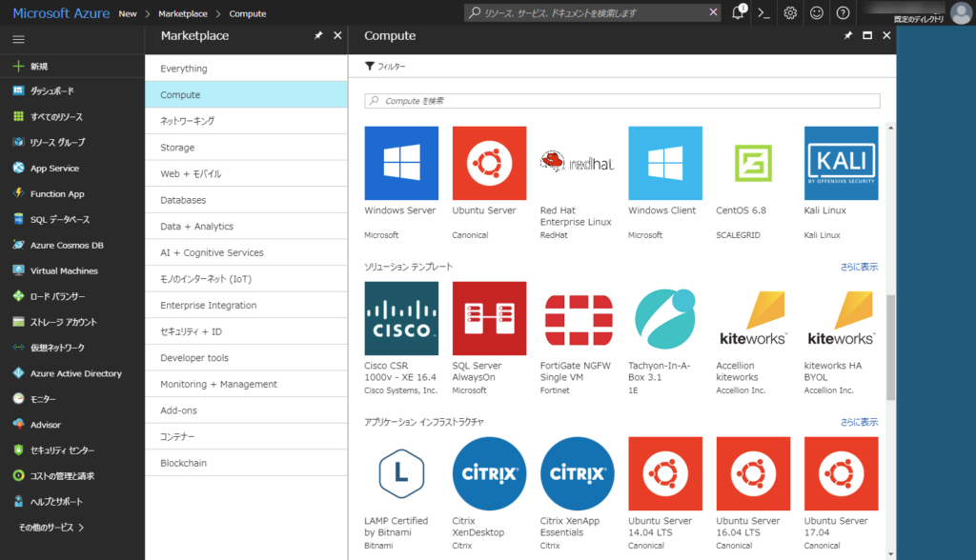Open Windows Server tile

tap(401, 183)
